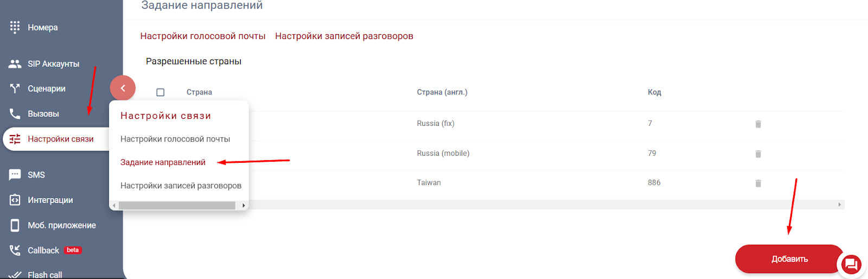This screenshot has height=279, width=868.
Task: Click the Сценарии branching icon
Action: click(x=15, y=88)
